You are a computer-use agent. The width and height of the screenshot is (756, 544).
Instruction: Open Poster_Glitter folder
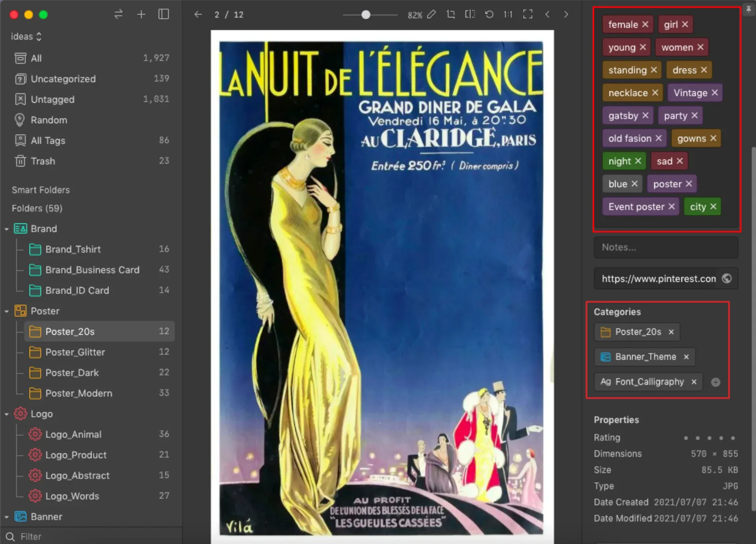point(99,352)
